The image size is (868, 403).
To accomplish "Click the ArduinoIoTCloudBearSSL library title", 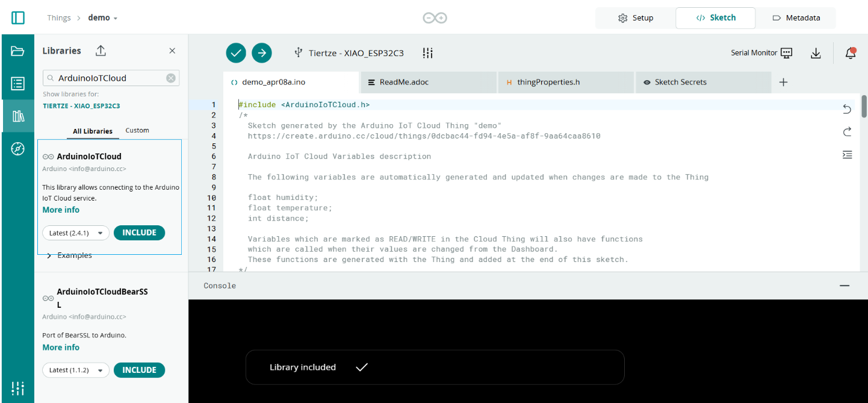I will [102, 298].
